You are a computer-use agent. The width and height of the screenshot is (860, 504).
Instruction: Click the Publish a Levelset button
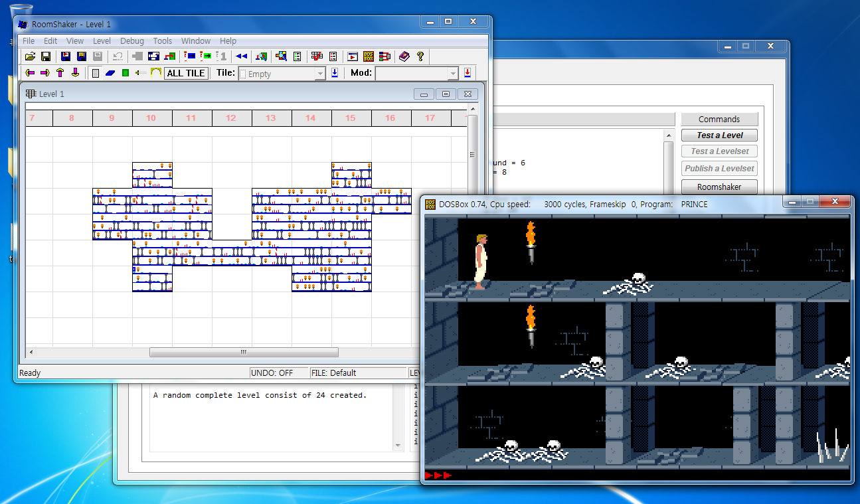point(719,169)
